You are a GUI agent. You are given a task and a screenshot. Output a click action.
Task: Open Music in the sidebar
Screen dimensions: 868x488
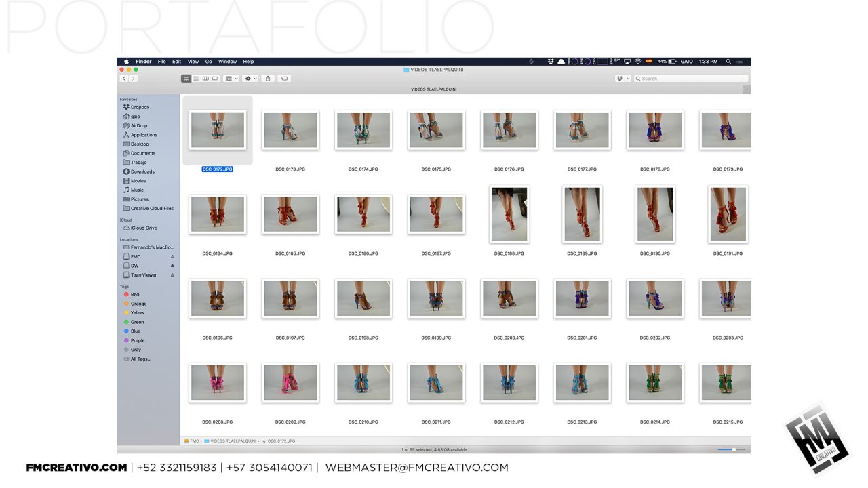point(134,190)
